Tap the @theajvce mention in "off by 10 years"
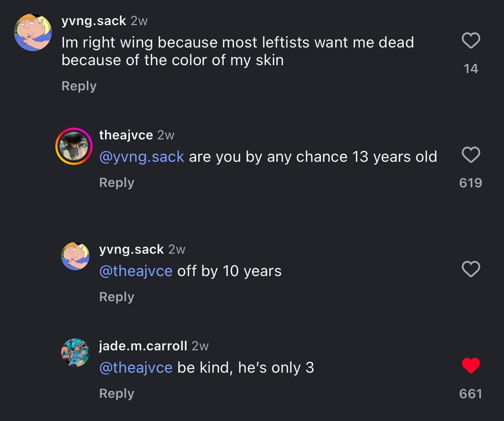The image size is (504, 421). (136, 271)
